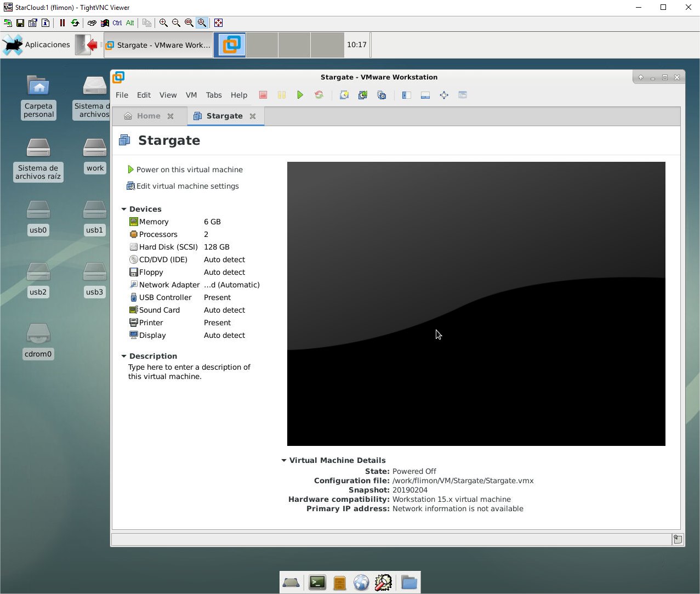This screenshot has width=700, height=594.
Task: Toggle the library sidebar toolbar icon
Action: (x=406, y=95)
